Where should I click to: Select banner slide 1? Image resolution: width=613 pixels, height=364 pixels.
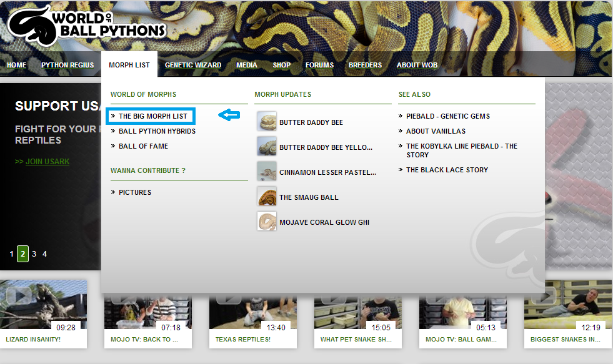coord(12,254)
